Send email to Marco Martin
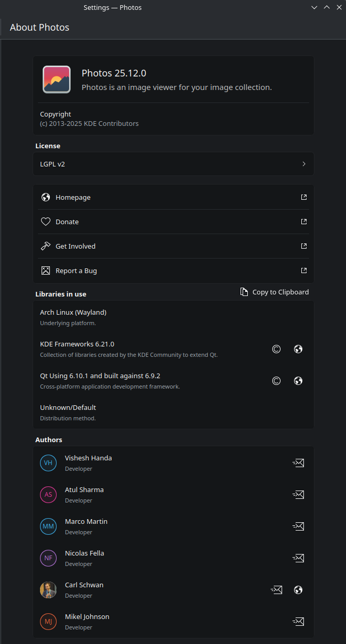Viewport: 346px width, 644px height. [298, 526]
